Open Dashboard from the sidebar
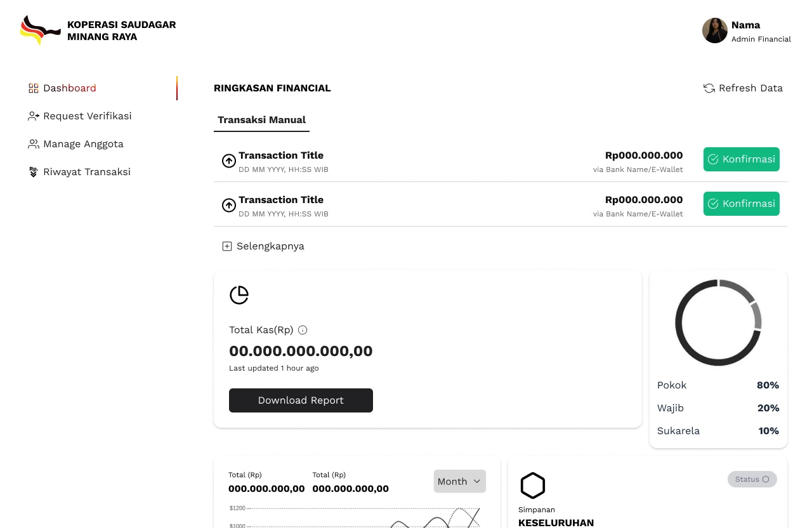Viewport: 812px width, 528px height. (x=70, y=88)
